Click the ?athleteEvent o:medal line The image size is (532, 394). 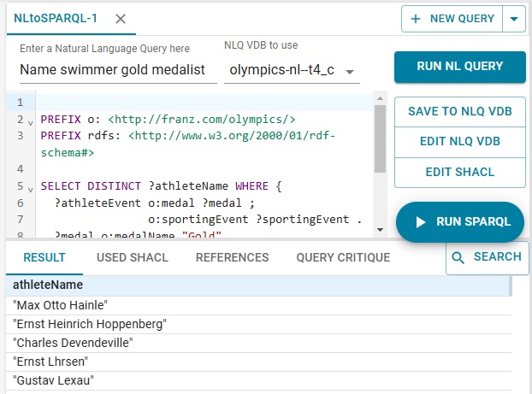154,203
